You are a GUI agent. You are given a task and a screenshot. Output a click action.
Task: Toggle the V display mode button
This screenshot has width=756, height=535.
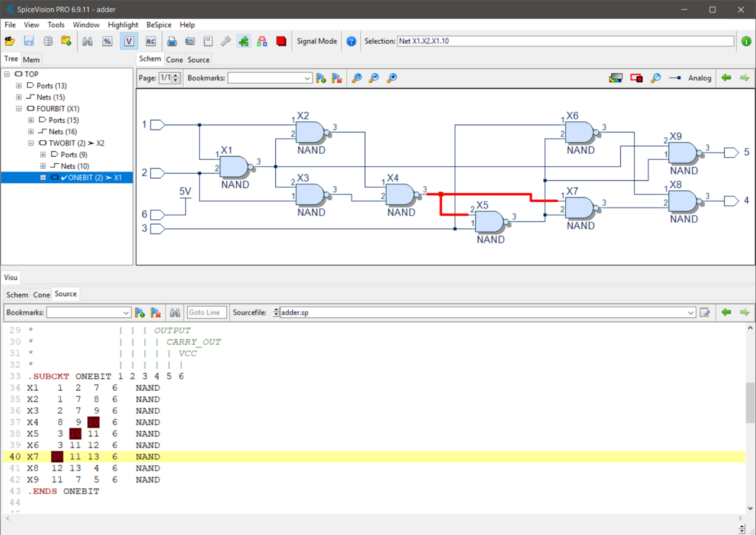(129, 41)
